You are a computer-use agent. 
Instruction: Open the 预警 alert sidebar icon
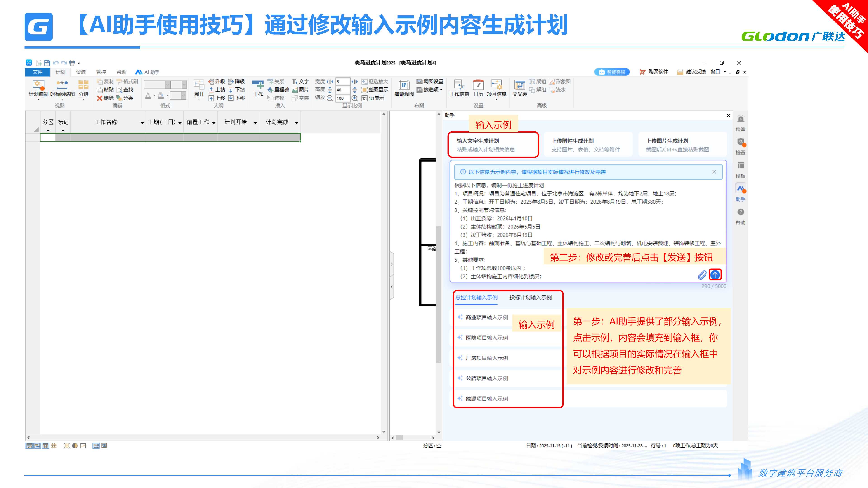[740, 119]
